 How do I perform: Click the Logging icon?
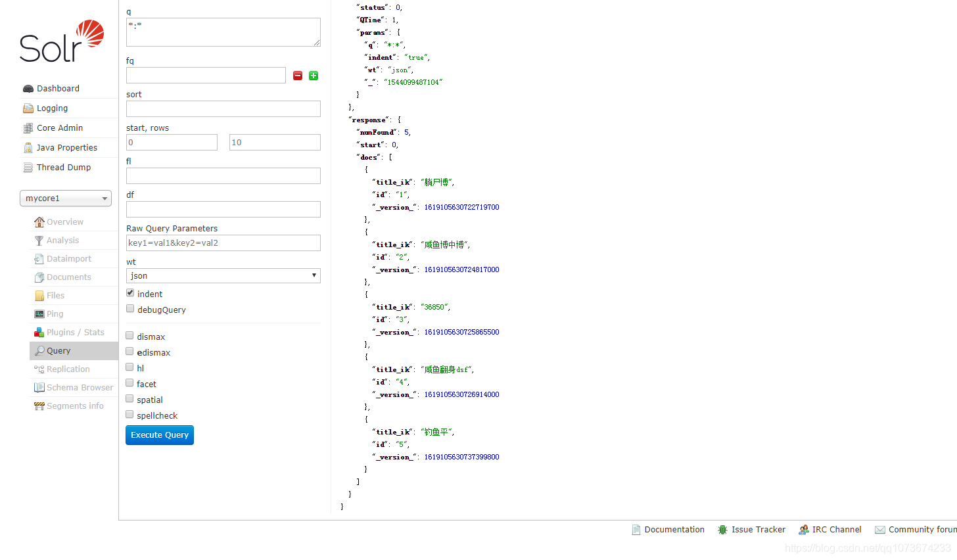[x=28, y=108]
